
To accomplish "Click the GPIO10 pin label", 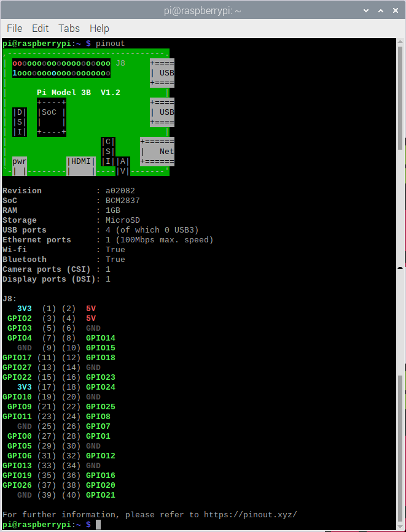I will pyautogui.click(x=17, y=397).
